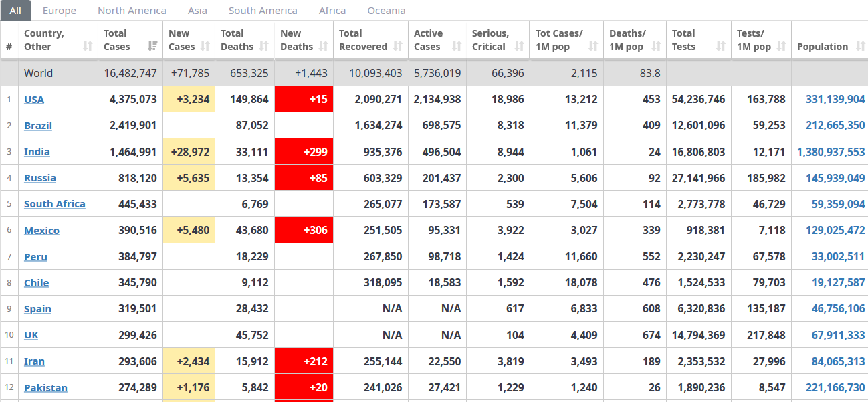This screenshot has height=402, width=868.
Task: Click India population 1,380,937,553 link
Action: click(831, 152)
